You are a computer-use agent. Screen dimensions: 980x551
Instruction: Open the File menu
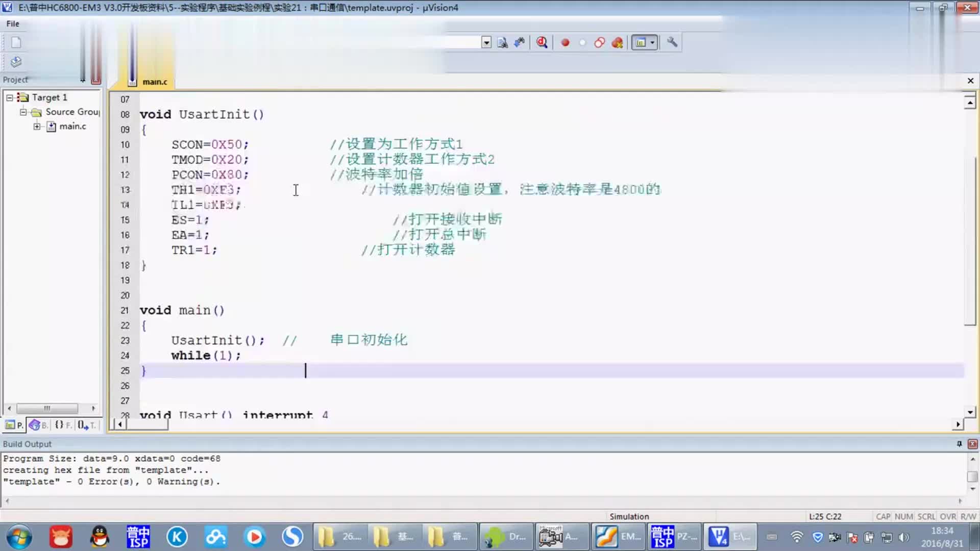coord(13,23)
